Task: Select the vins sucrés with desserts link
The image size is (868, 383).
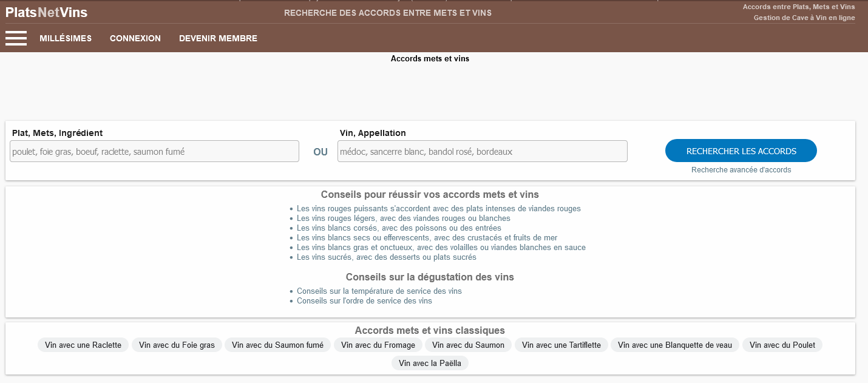Action: click(386, 257)
